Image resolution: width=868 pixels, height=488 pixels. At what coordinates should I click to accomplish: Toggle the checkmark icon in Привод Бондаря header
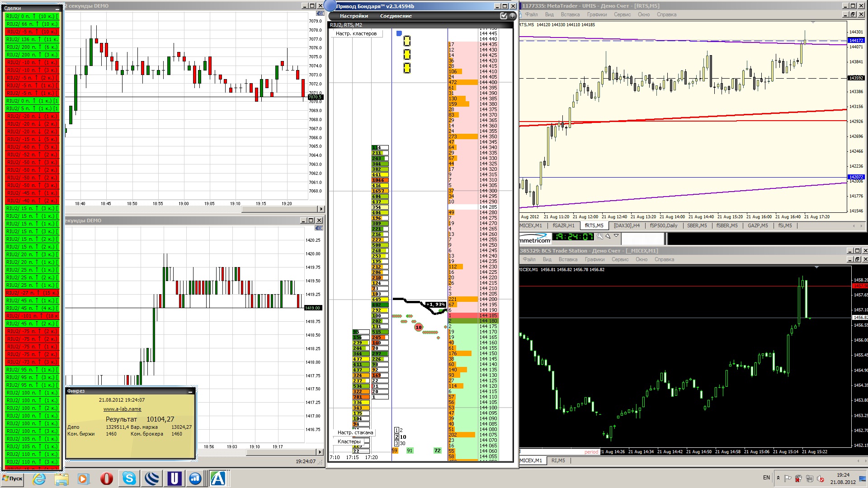click(504, 16)
